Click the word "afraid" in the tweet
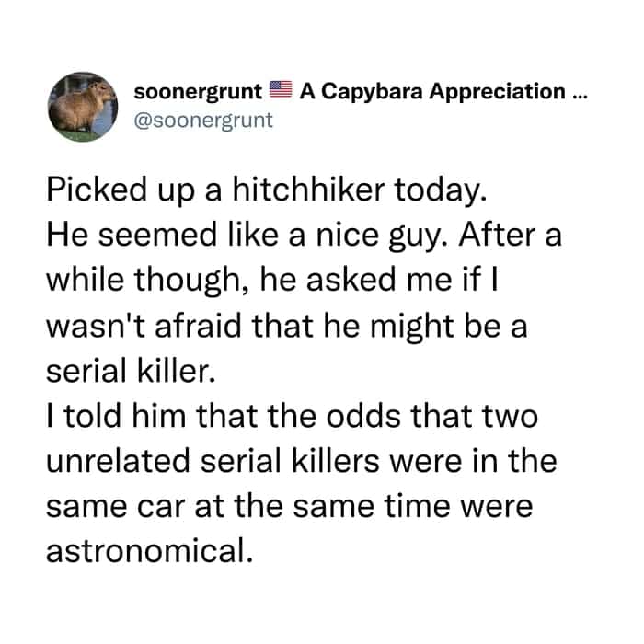The image size is (644, 644). 198,326
